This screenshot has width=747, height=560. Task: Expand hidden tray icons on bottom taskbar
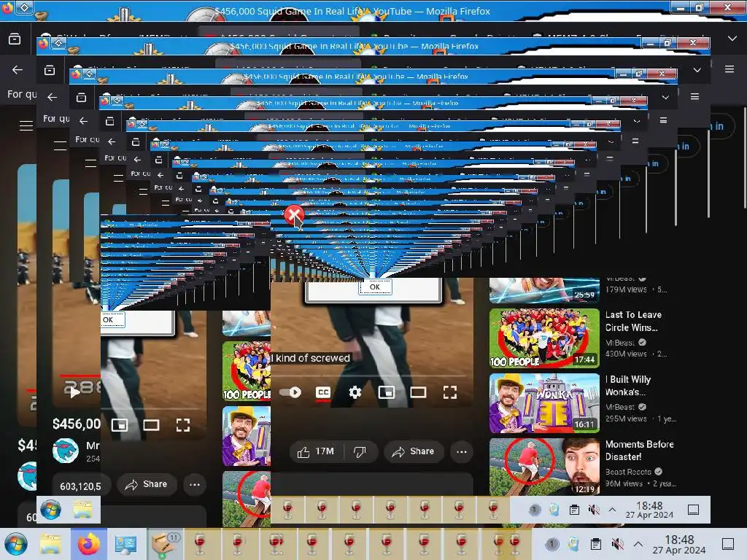[638, 544]
